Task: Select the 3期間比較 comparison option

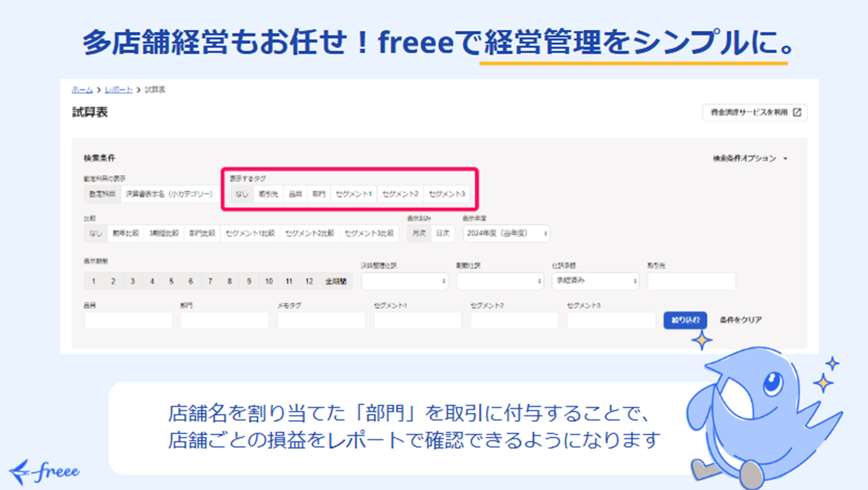Action: pyautogui.click(x=164, y=233)
